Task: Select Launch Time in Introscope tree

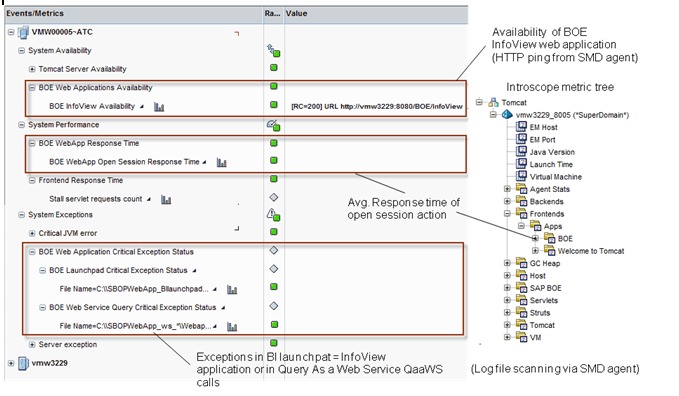Action: tap(551, 165)
